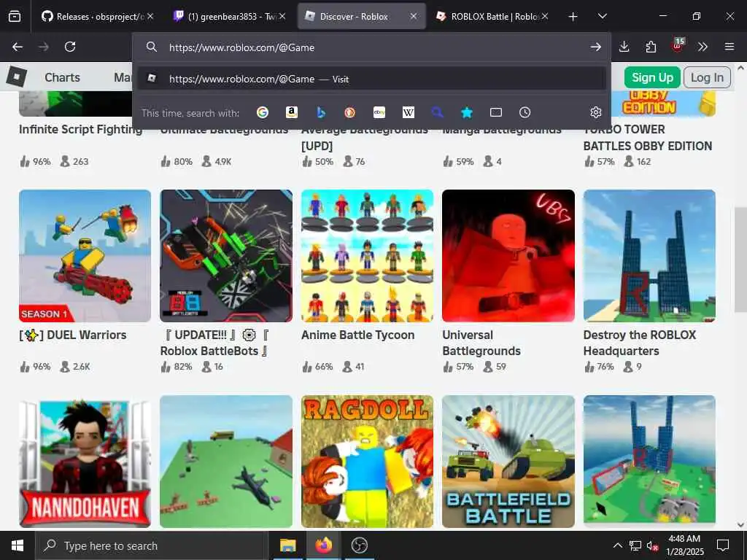Click the muted volume tray icon

[652, 545]
